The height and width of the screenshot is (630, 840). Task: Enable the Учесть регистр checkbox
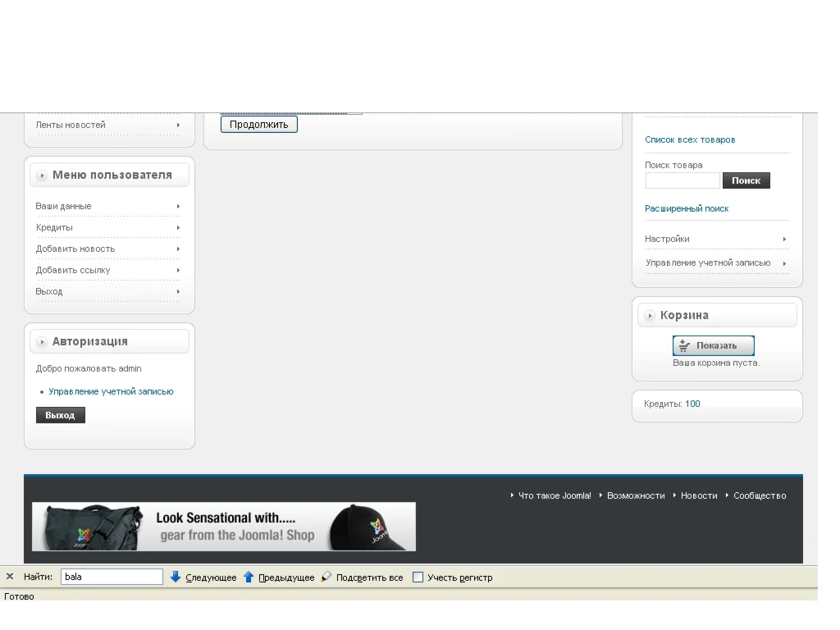[x=418, y=577]
